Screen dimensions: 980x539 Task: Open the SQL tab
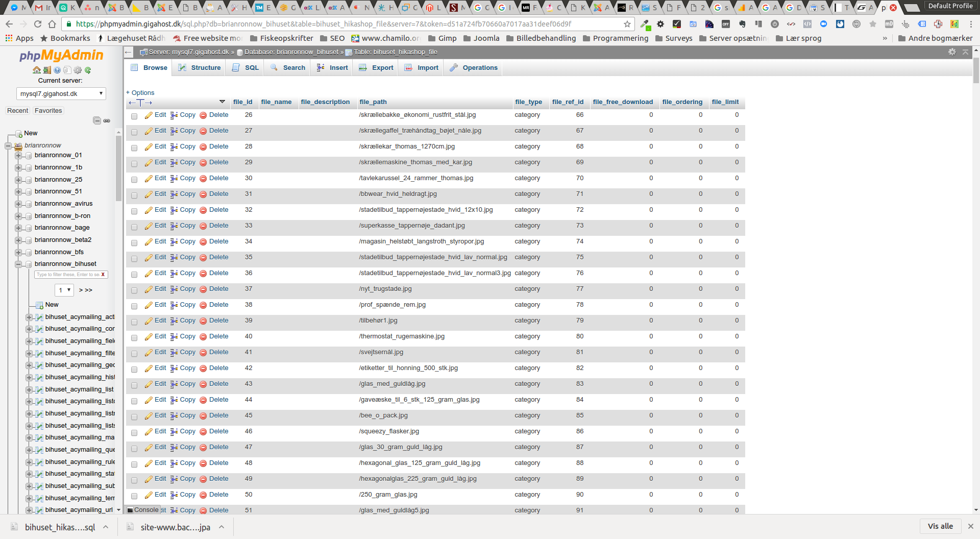coord(246,68)
